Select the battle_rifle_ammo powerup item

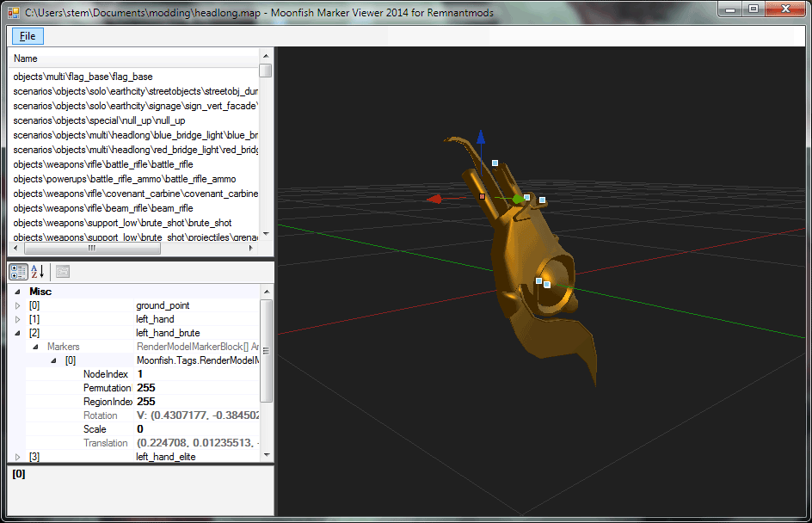click(125, 179)
